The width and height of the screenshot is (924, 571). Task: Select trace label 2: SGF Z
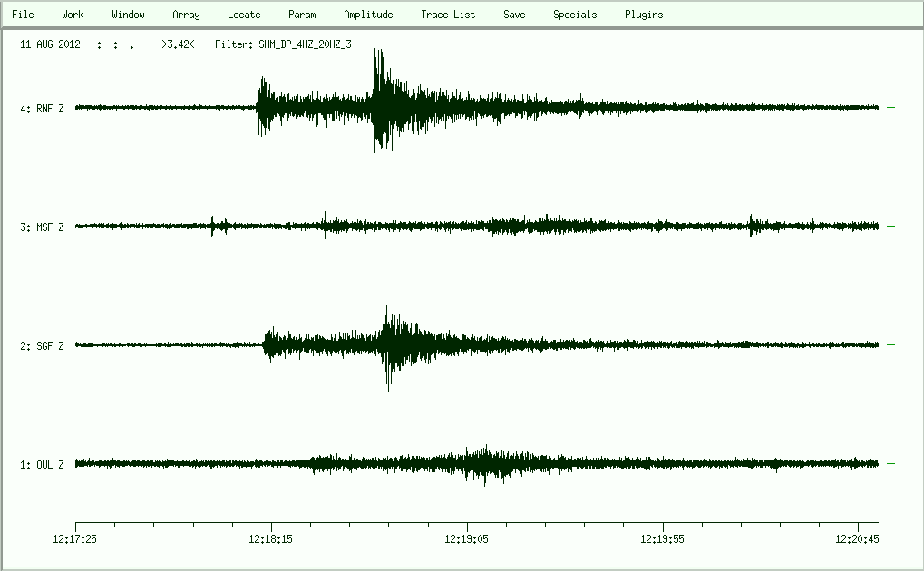(x=42, y=346)
